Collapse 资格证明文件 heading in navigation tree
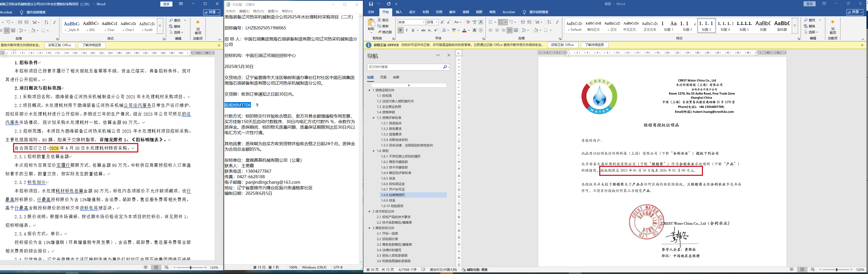The width and height of the screenshot is (868, 274). tap(369, 90)
